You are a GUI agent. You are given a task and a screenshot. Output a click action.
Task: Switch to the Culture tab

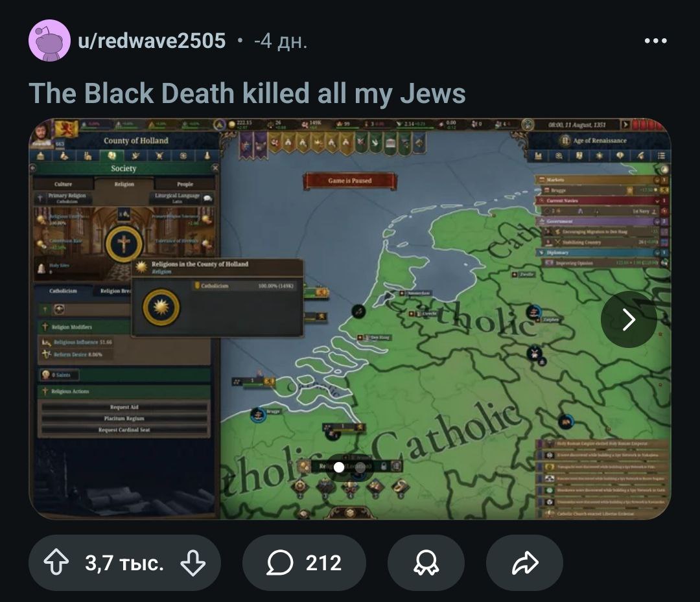click(63, 184)
